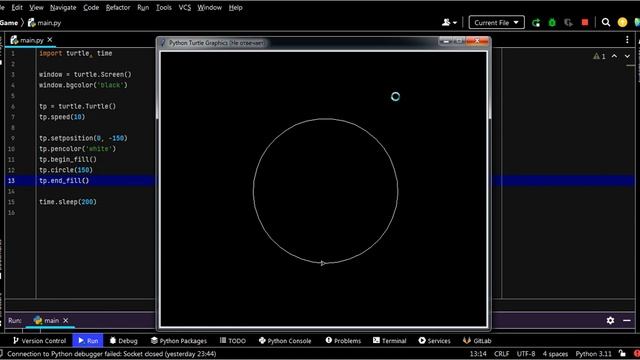Click the green Debug bug icon
Image resolution: width=640 pixels, height=360 pixels.
click(552, 23)
